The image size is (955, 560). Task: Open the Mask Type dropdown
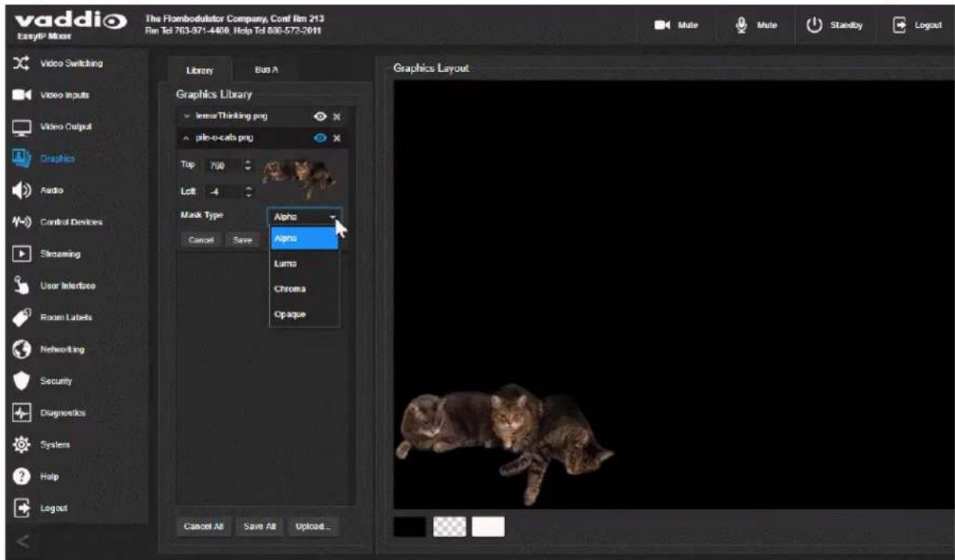point(304,216)
